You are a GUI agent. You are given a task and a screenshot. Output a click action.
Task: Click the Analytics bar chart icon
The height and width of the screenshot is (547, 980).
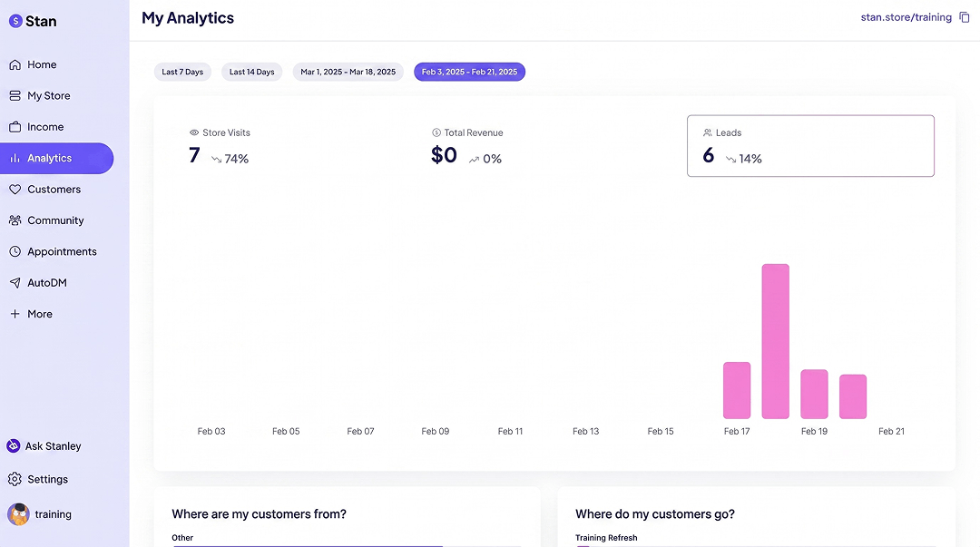pyautogui.click(x=15, y=158)
